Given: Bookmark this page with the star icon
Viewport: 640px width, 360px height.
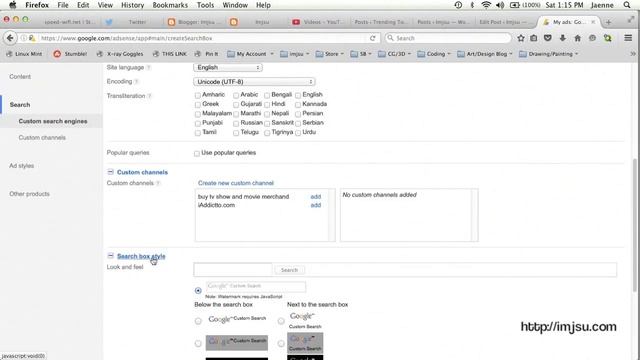Looking at the screenshot, I should pos(521,38).
